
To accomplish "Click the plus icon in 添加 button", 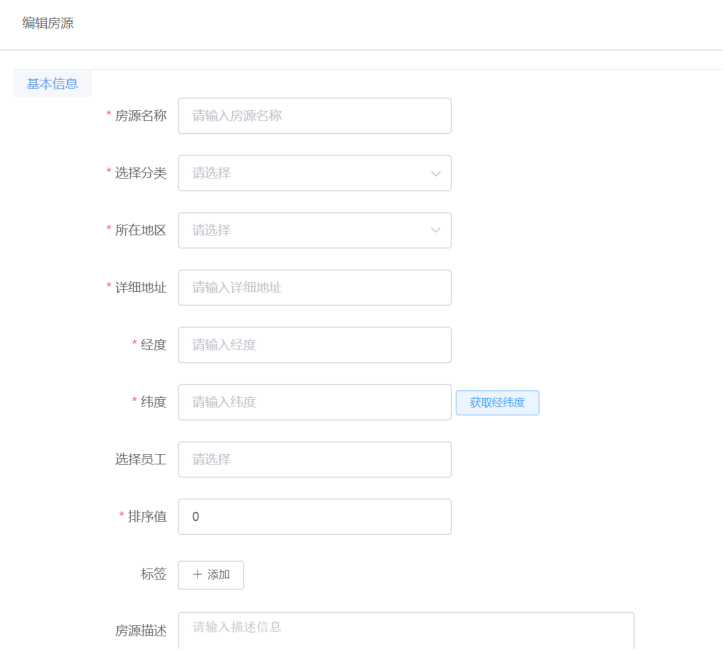I will [x=198, y=574].
